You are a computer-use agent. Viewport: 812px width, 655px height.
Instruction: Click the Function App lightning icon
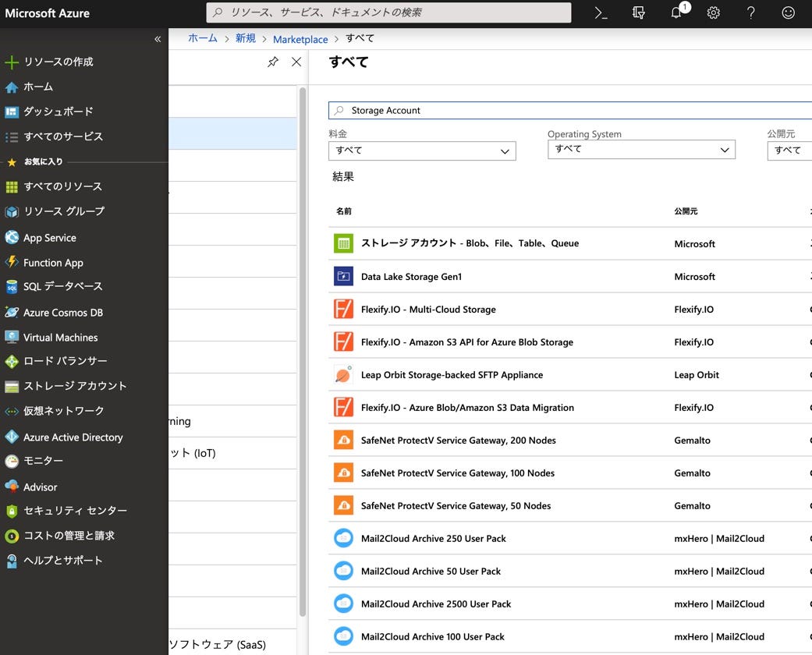click(12, 262)
